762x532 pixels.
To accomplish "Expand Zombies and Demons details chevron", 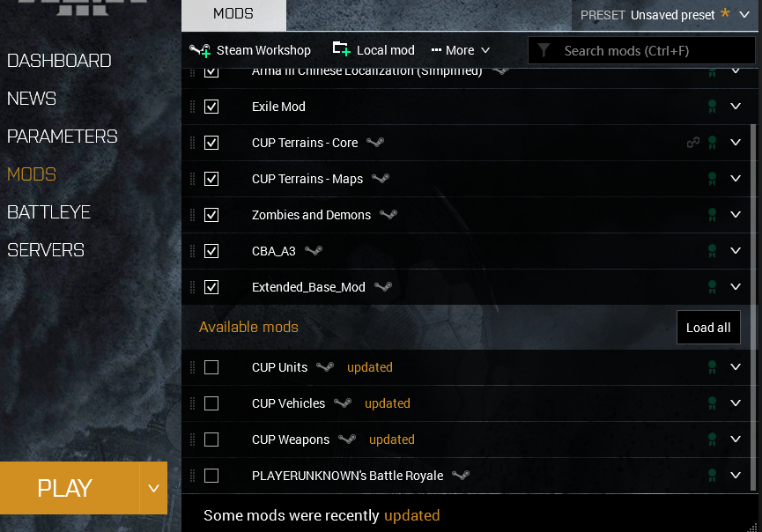I will 736,214.
